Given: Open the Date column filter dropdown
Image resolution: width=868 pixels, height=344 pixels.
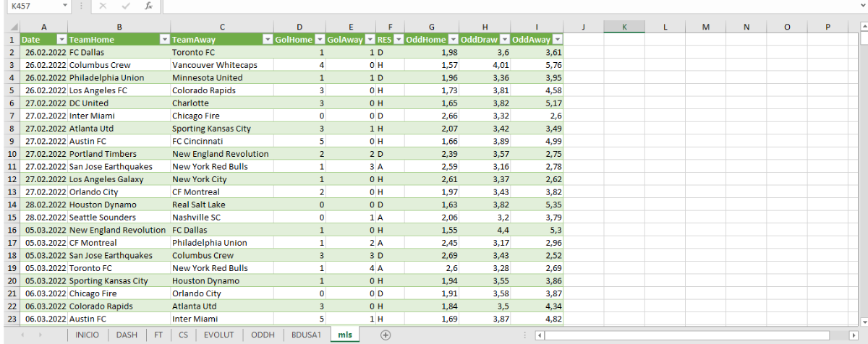Looking at the screenshot, I should point(61,40).
